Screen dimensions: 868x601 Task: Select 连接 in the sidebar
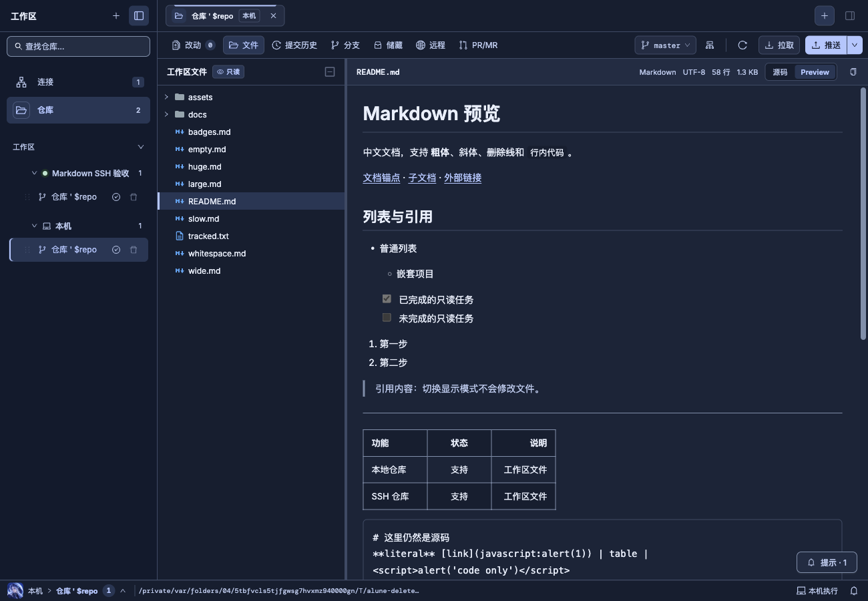coord(78,82)
